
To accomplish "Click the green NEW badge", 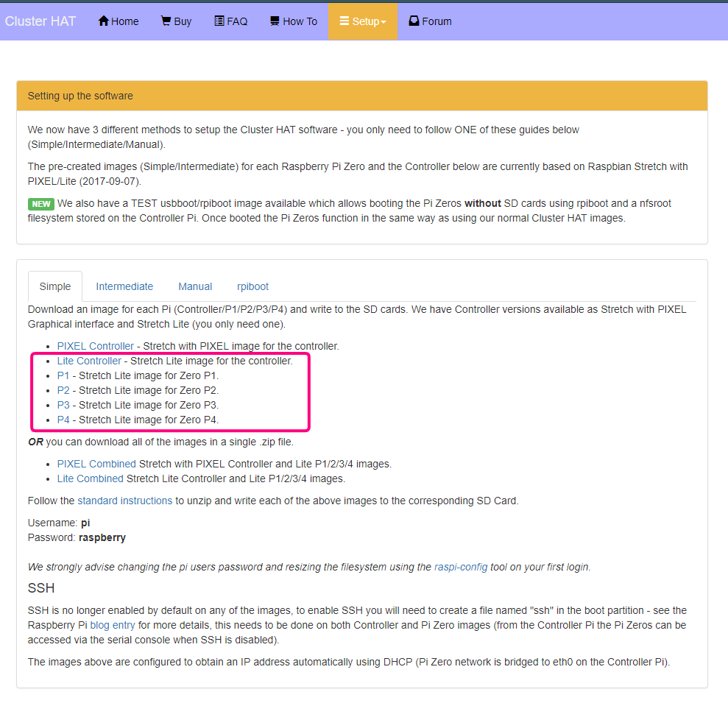I will [x=41, y=204].
